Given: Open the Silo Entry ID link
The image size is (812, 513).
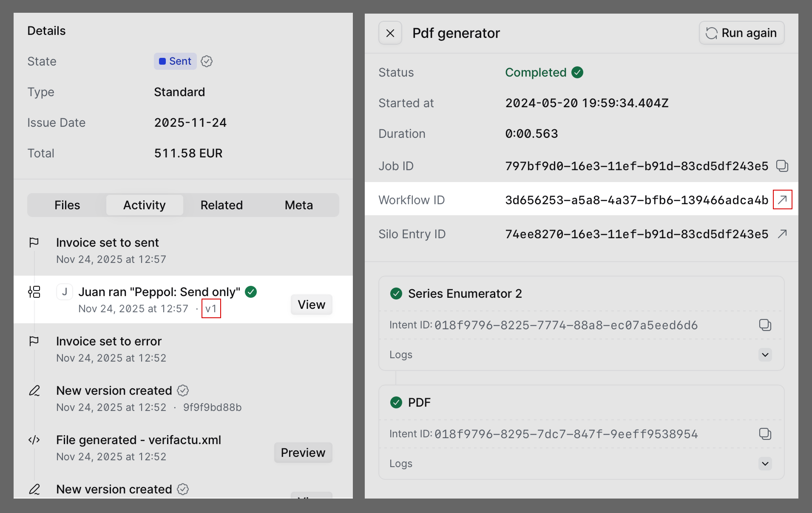Looking at the screenshot, I should (783, 234).
